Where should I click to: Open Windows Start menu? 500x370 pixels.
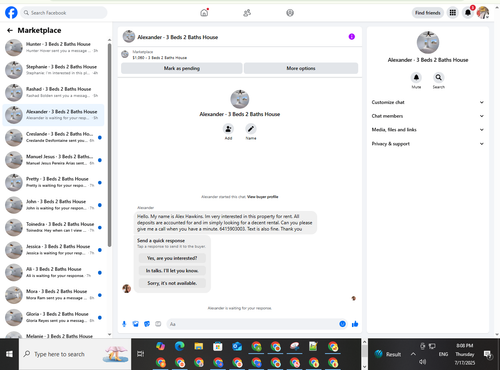click(x=9, y=354)
